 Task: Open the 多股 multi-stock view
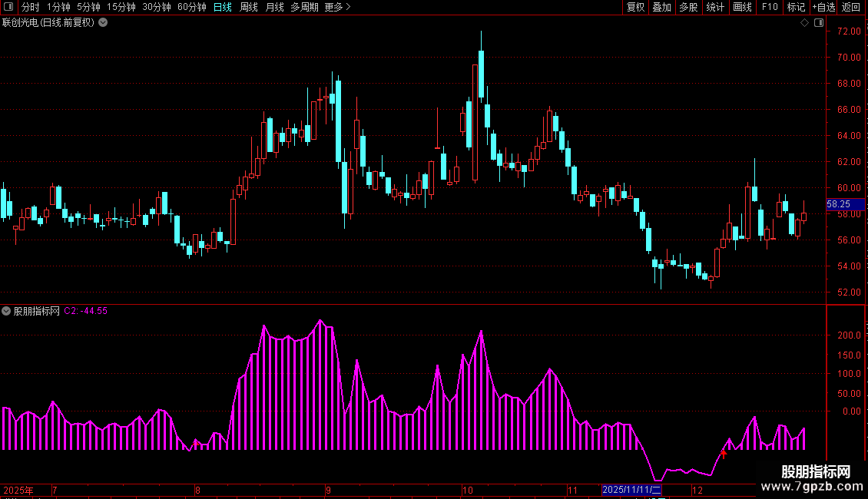[688, 7]
